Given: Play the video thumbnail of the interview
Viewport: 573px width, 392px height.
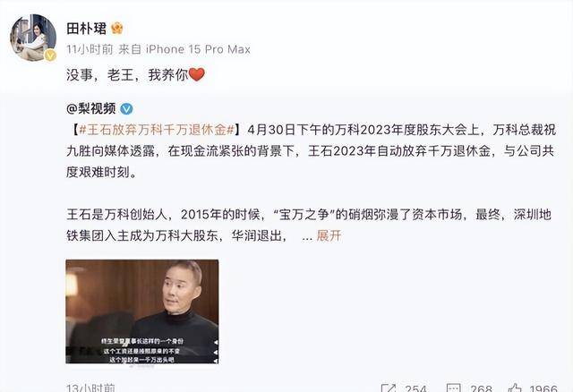Looking at the screenshot, I should point(142,311).
